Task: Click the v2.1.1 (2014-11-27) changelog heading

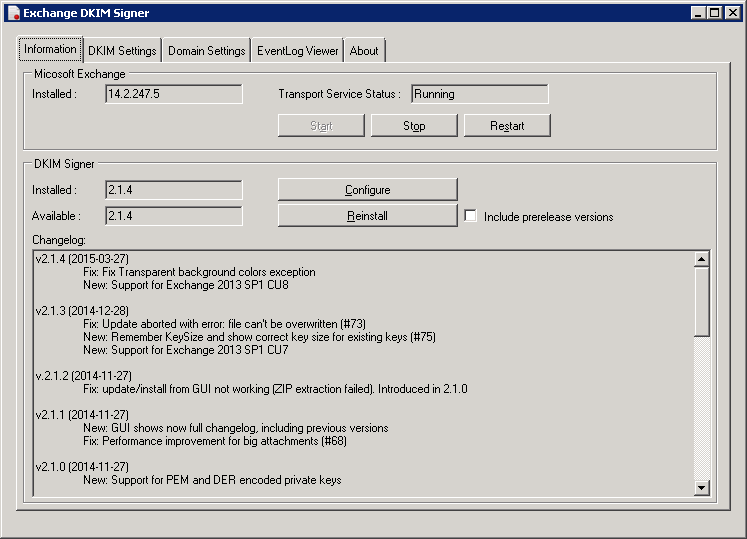Action: (x=82, y=415)
